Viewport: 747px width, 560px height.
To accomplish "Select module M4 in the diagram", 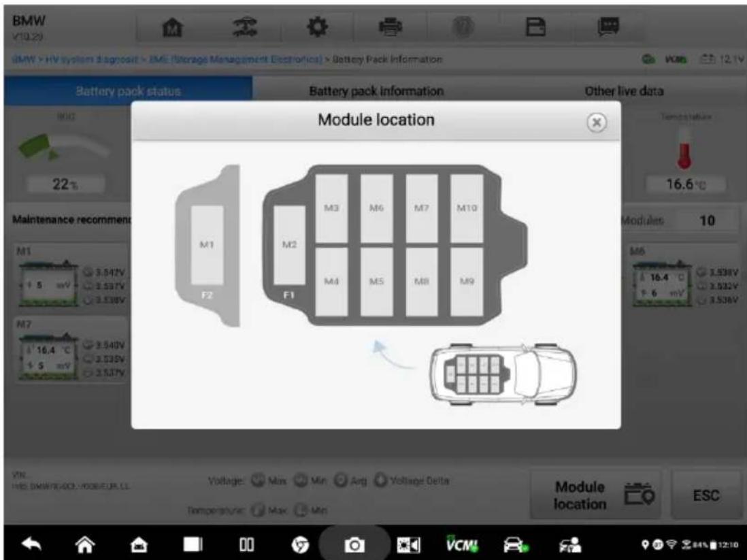I will pyautogui.click(x=331, y=281).
